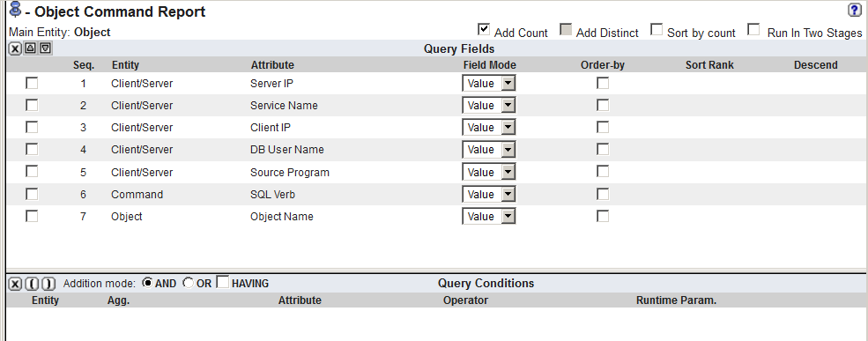Click the delete X icon in Query Conditions
The image size is (868, 341).
[15, 284]
